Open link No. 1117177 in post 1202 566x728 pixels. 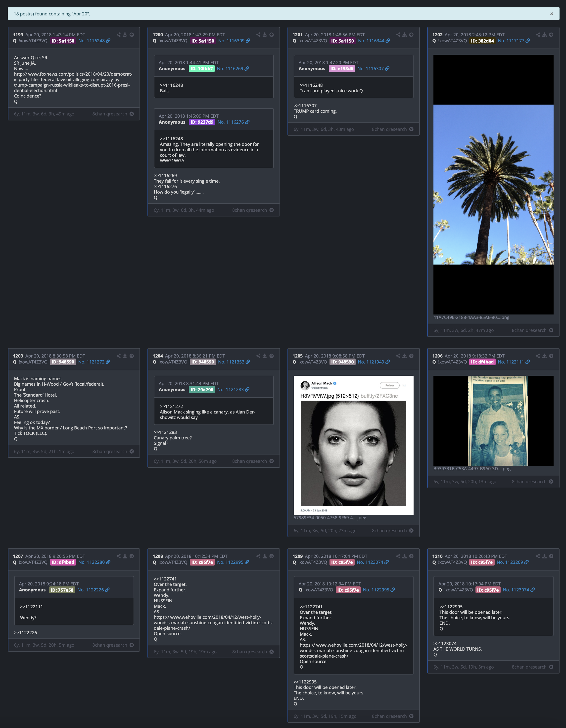[514, 41]
